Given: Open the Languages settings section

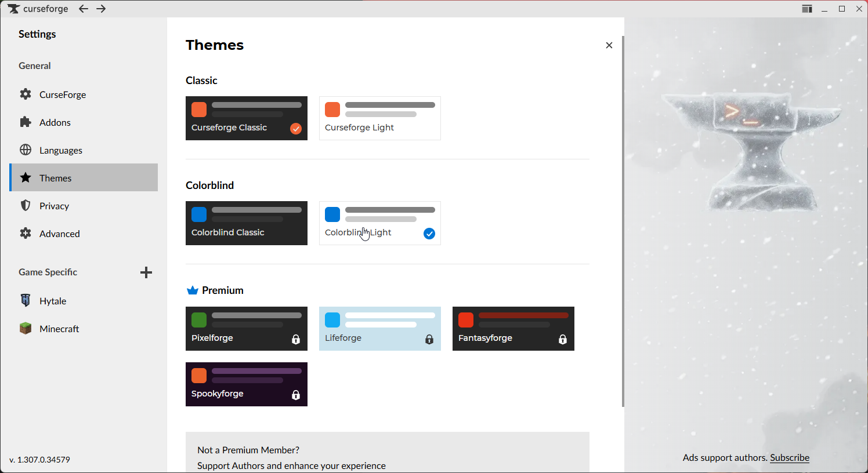Looking at the screenshot, I should coord(84,150).
